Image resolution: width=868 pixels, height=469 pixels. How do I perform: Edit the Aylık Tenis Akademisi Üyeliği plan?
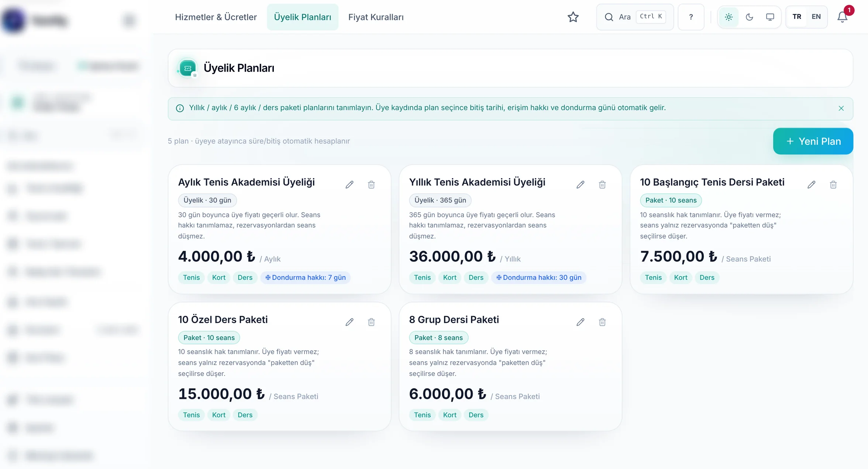tap(349, 184)
